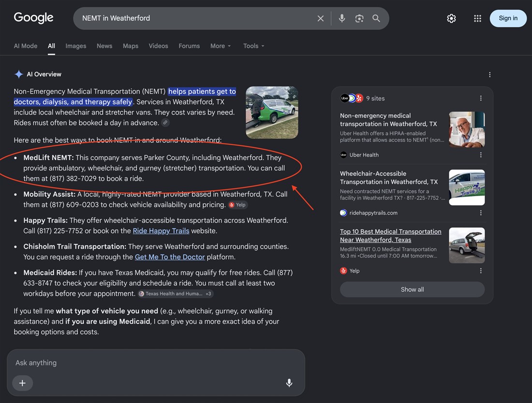Image resolution: width=532 pixels, height=403 pixels.
Task: Click the Yelp source chip
Action: click(237, 205)
